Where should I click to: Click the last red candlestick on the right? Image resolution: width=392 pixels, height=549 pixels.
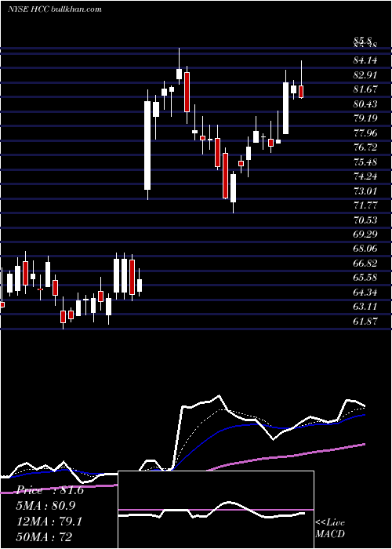(x=301, y=92)
